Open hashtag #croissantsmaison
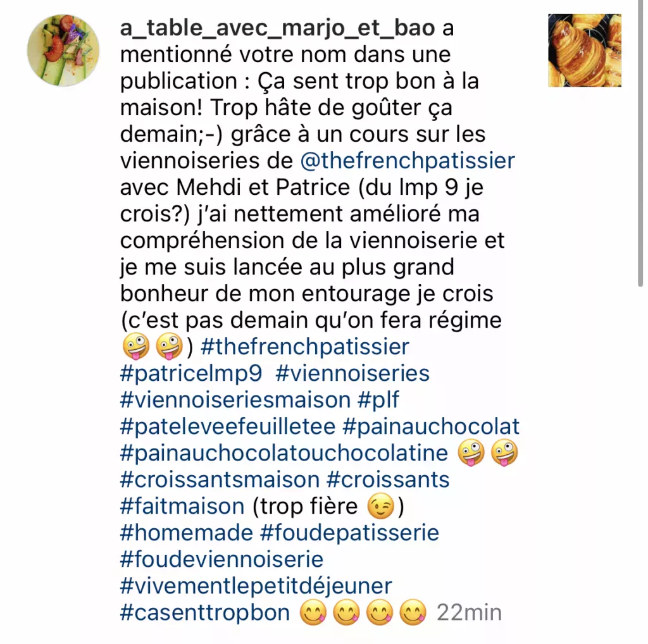The height and width of the screenshot is (644, 648). click(220, 480)
